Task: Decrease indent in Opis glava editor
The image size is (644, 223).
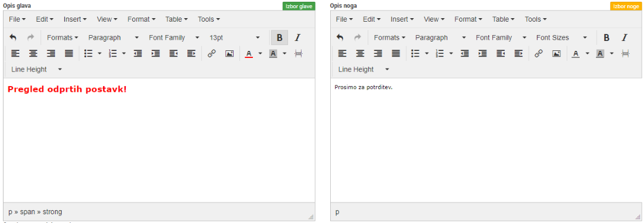Action: click(138, 53)
